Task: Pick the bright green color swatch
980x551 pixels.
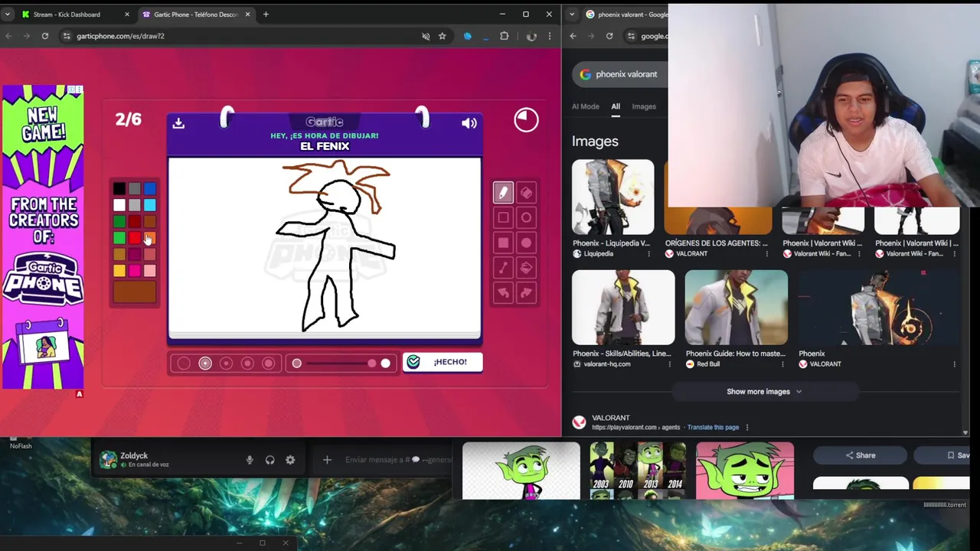Action: pos(119,238)
